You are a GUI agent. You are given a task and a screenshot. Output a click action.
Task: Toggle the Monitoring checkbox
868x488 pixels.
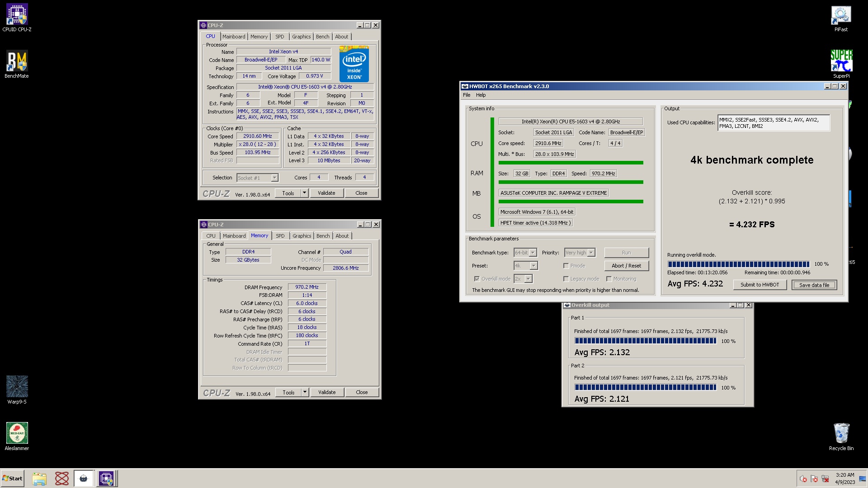click(x=609, y=279)
